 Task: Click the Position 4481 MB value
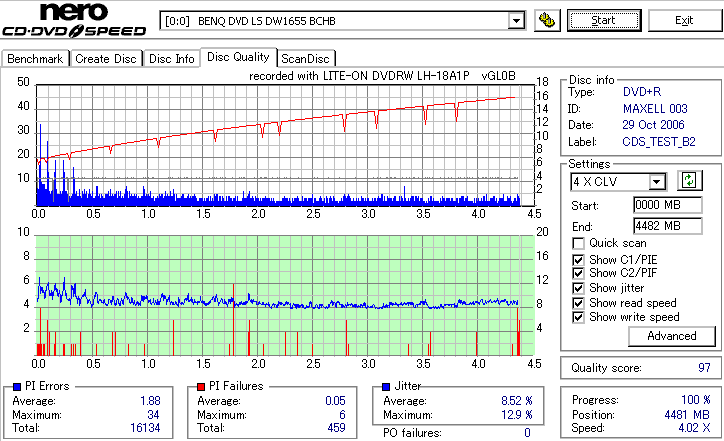click(688, 415)
